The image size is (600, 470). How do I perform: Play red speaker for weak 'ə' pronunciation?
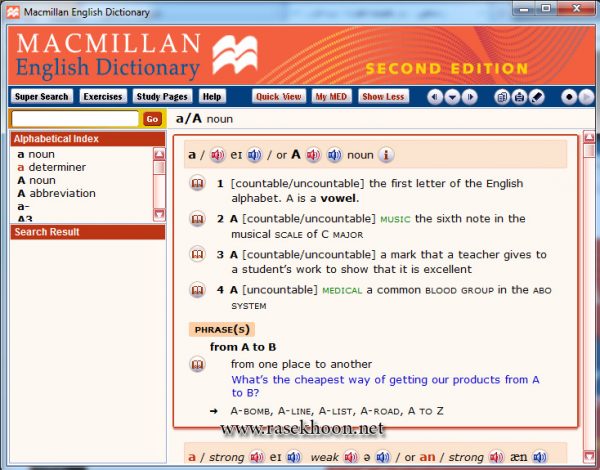pyautogui.click(x=351, y=457)
